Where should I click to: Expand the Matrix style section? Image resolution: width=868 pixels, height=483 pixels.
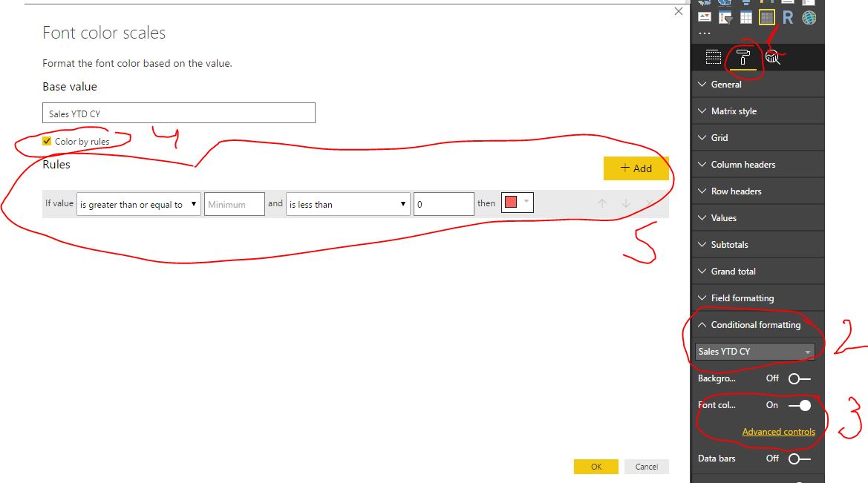coord(757,111)
